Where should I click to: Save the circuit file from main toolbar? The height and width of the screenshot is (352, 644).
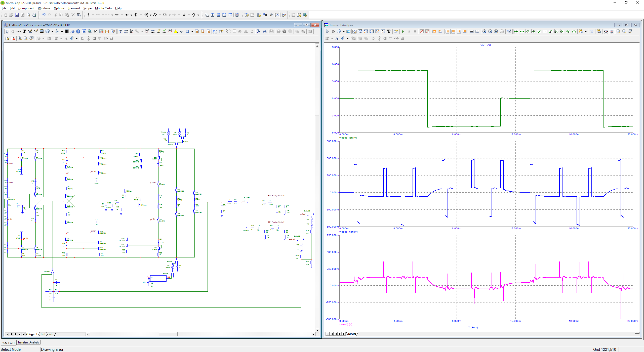click(17, 15)
